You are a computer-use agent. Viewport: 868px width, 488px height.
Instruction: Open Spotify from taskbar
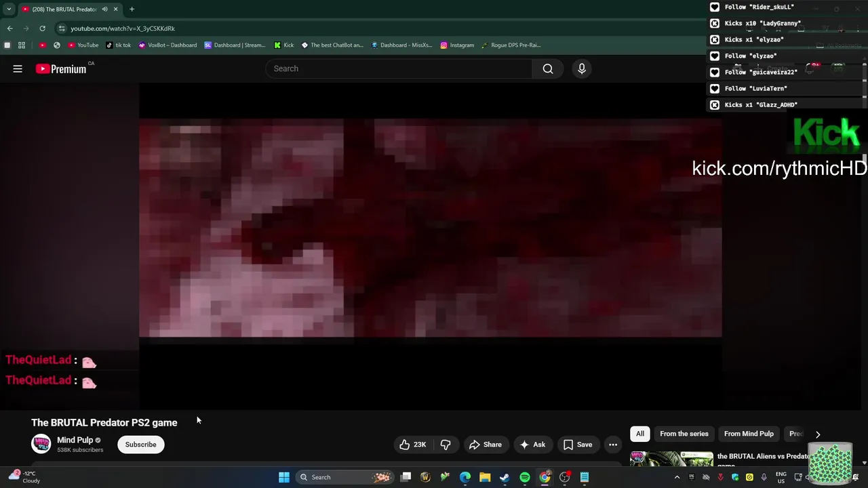[x=525, y=477]
